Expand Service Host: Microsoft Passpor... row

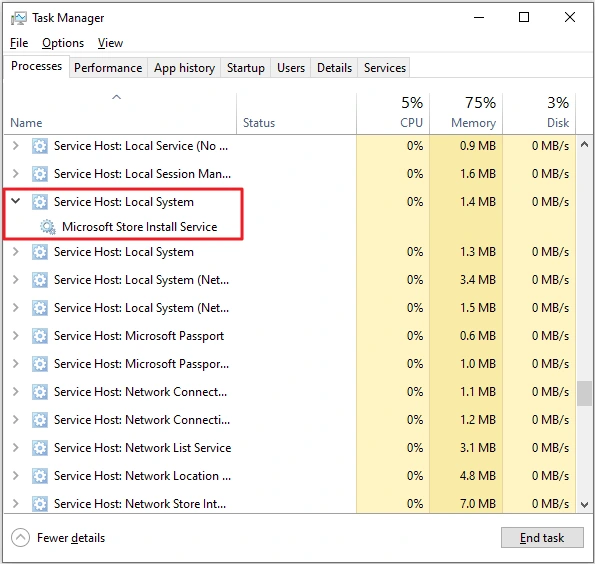tap(16, 364)
